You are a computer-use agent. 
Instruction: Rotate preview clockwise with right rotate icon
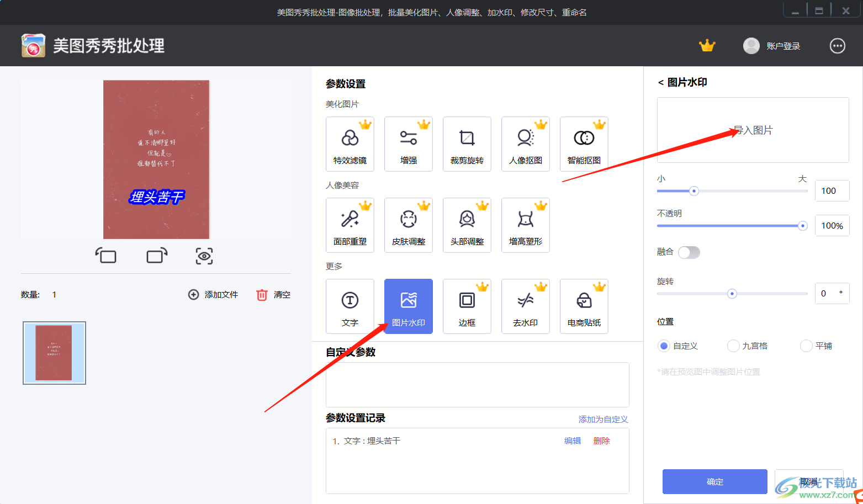click(157, 256)
